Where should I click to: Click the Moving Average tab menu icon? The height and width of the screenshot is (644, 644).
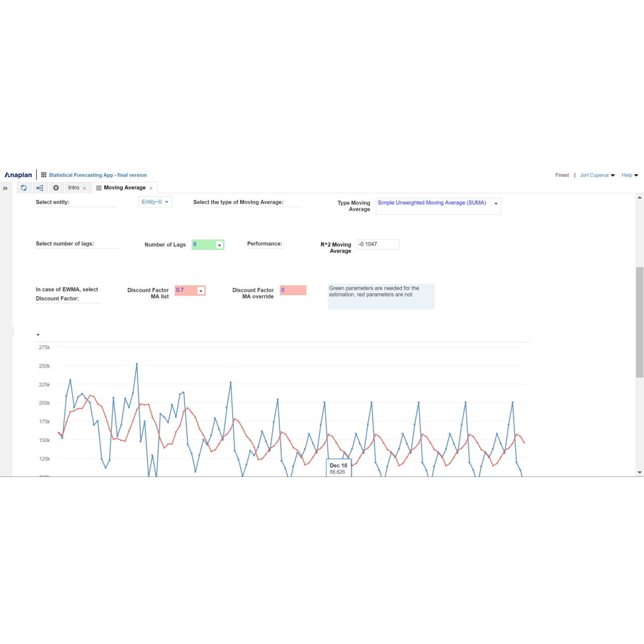(99, 188)
